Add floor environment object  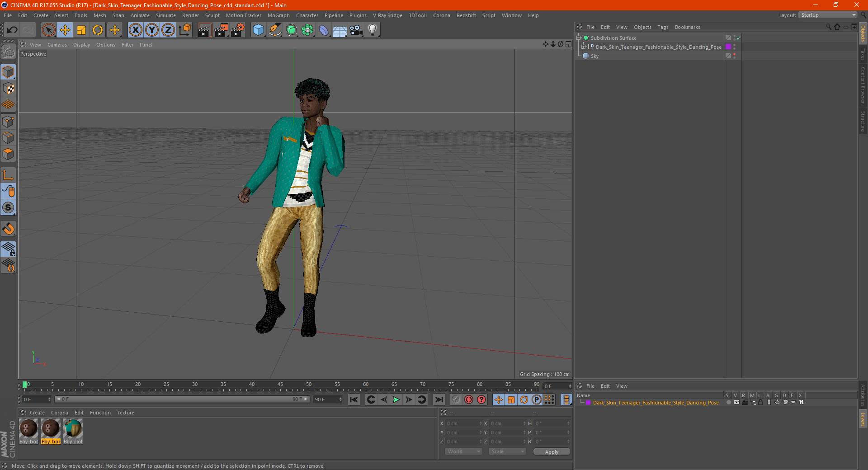tap(340, 30)
